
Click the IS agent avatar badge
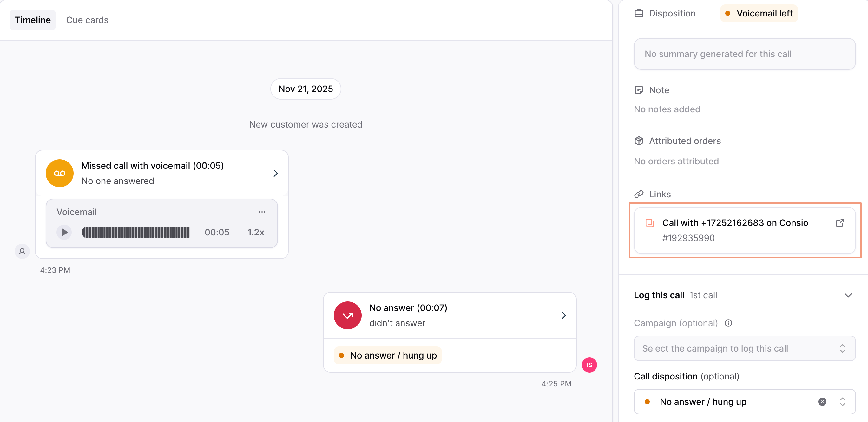(x=589, y=365)
